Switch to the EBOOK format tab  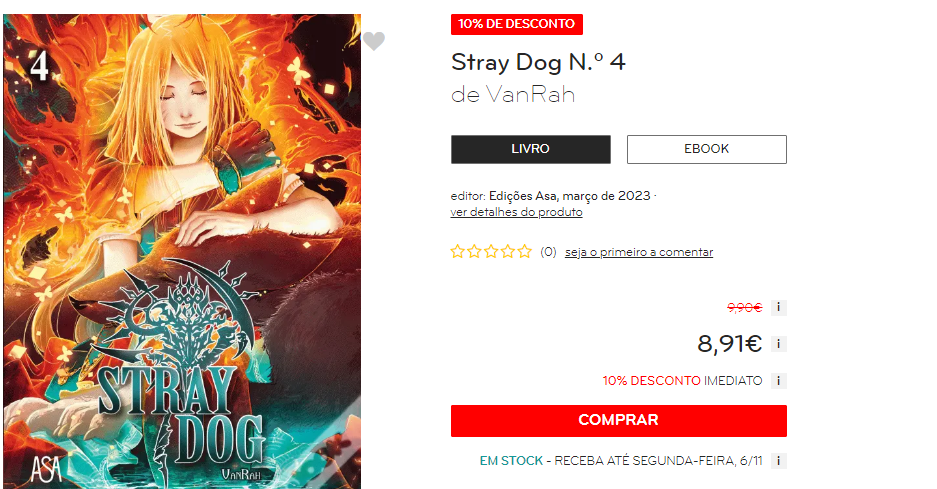tap(706, 149)
